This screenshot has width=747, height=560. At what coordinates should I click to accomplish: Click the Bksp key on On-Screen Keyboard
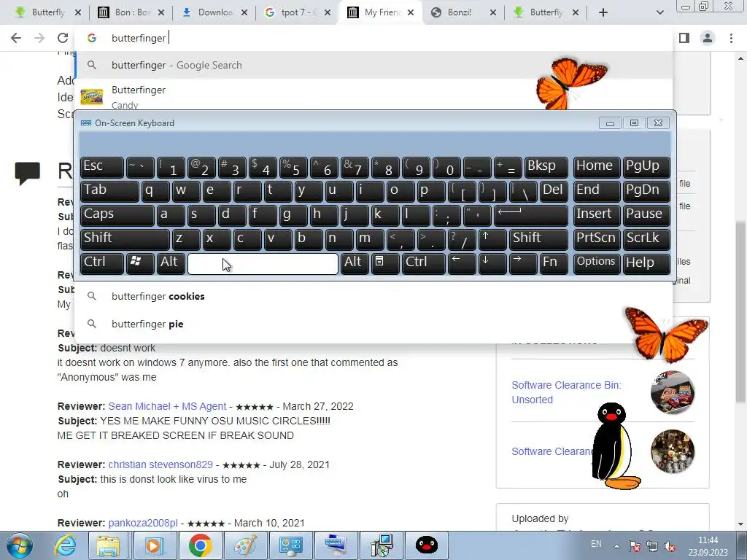point(546,167)
